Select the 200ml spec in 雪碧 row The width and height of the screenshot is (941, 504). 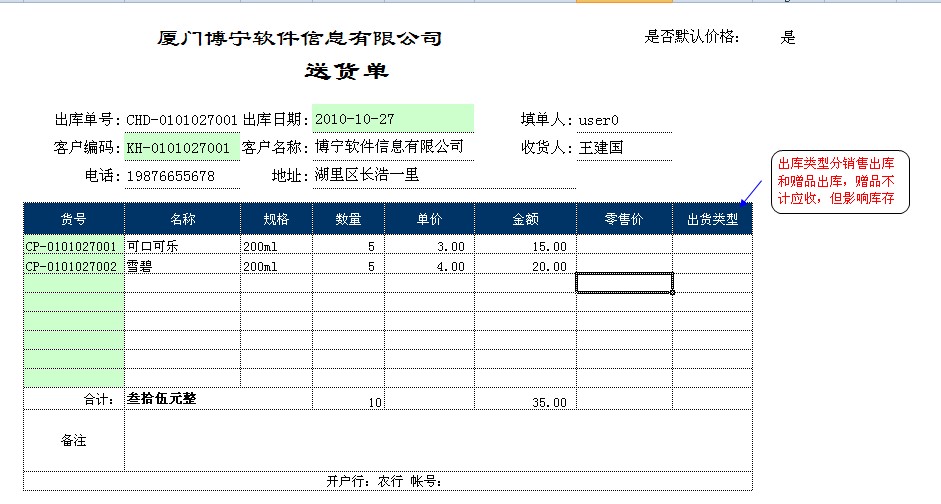click(x=260, y=266)
